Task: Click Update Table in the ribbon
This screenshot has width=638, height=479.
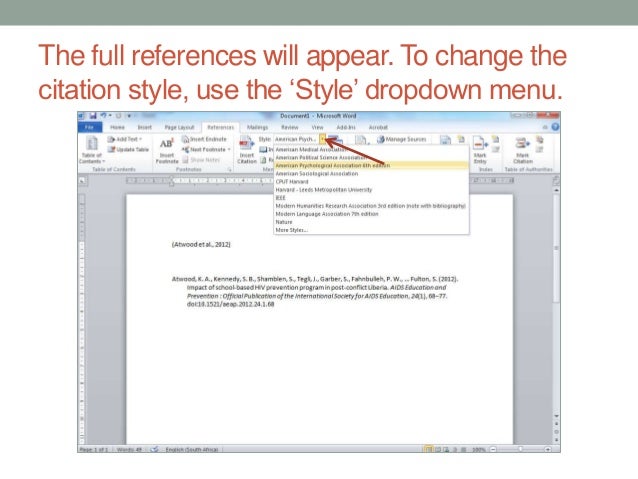Action: [x=128, y=149]
